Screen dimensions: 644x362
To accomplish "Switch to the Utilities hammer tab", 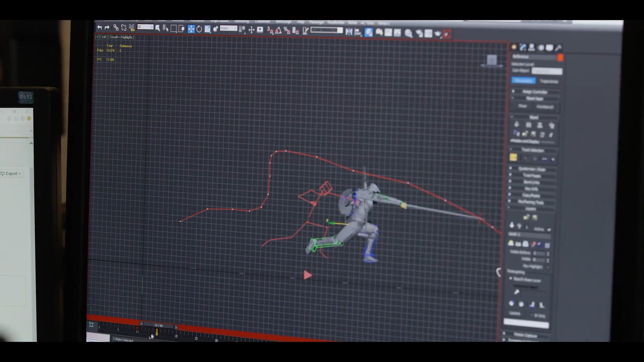I will pos(558,48).
